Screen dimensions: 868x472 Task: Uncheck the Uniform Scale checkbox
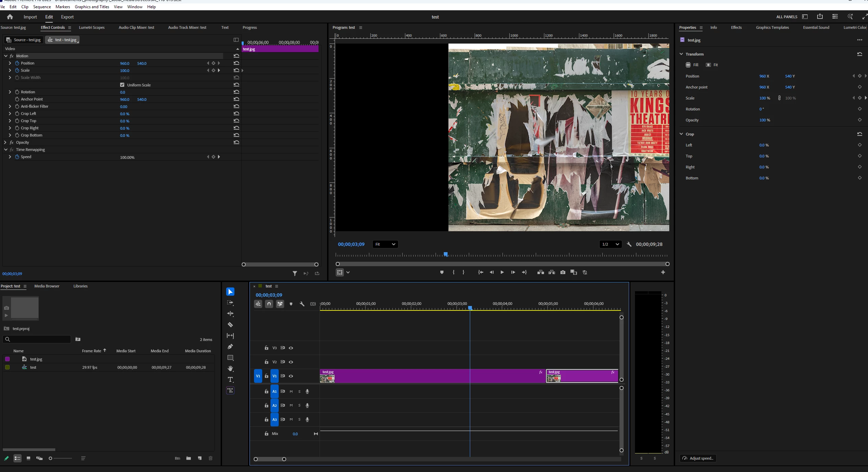pos(122,85)
